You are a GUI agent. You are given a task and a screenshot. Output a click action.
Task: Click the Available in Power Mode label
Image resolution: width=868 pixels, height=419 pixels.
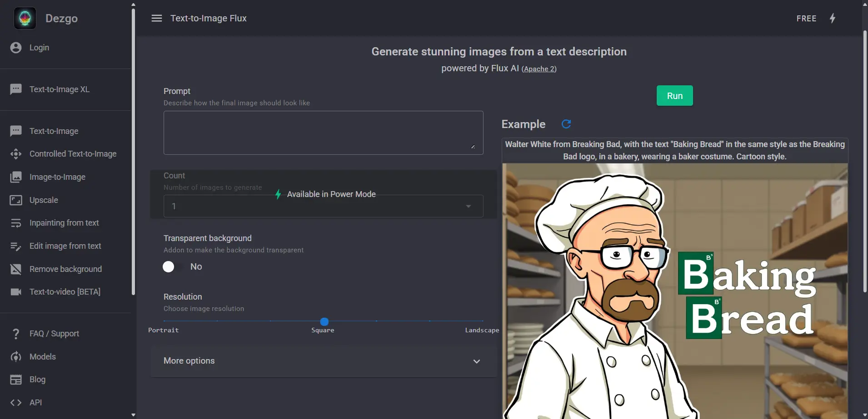point(331,194)
